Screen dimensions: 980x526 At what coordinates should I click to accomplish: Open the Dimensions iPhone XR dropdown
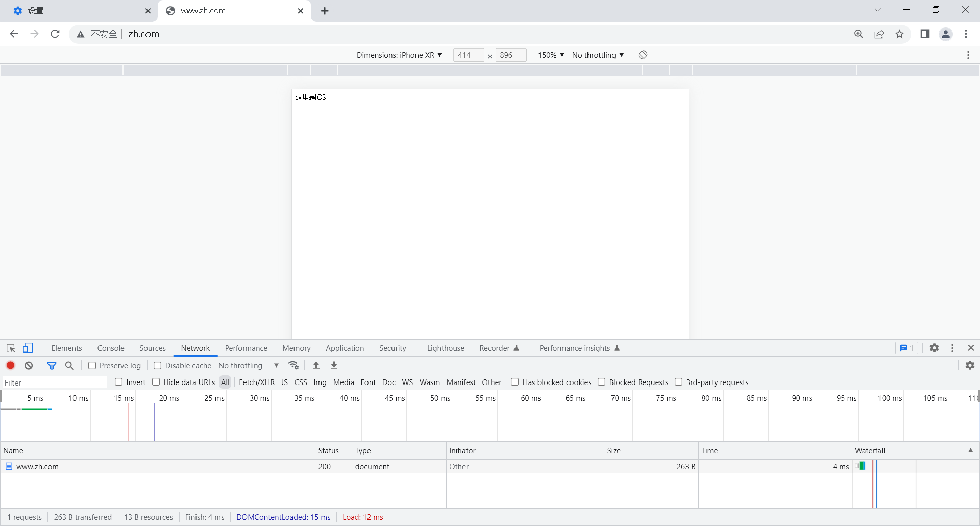click(399, 55)
